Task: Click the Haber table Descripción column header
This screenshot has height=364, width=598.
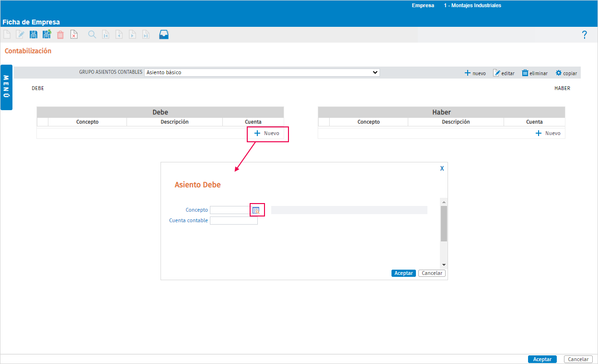Action: pyautogui.click(x=456, y=122)
